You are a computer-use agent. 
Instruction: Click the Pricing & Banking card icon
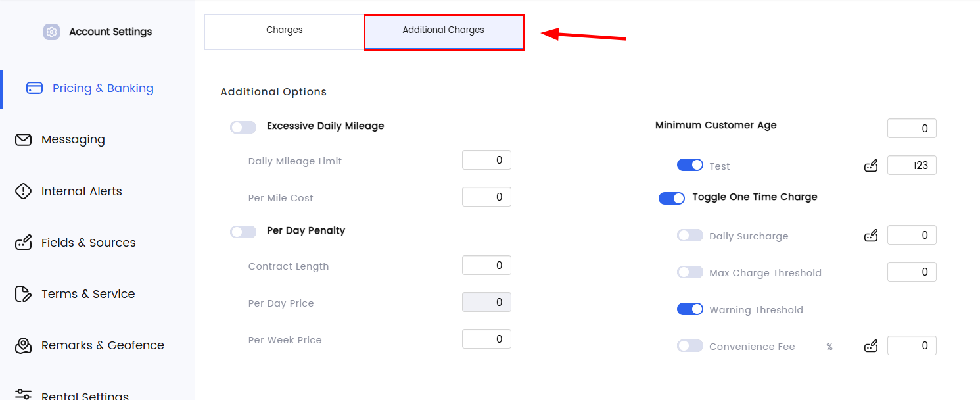tap(34, 88)
